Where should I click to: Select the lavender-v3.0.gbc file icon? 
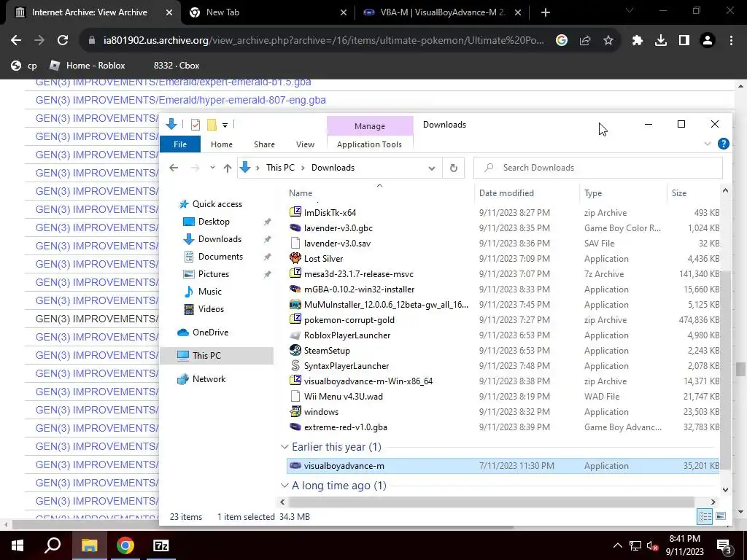point(295,227)
